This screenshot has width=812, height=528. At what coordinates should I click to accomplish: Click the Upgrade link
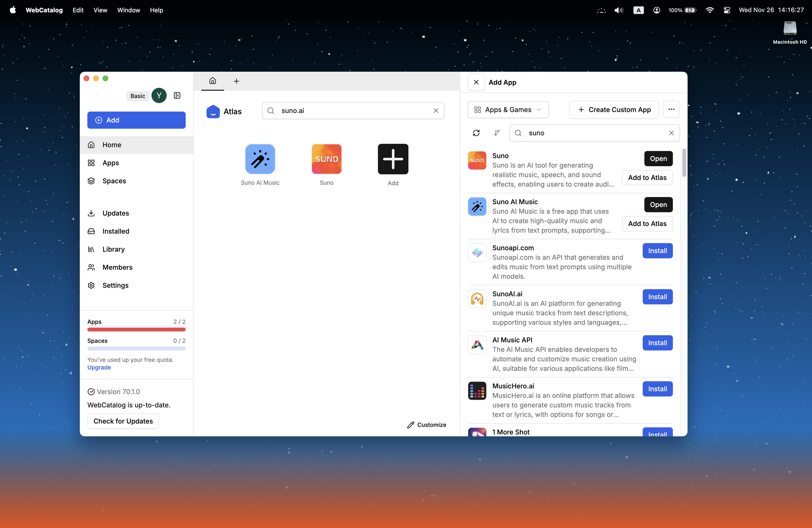tap(99, 367)
